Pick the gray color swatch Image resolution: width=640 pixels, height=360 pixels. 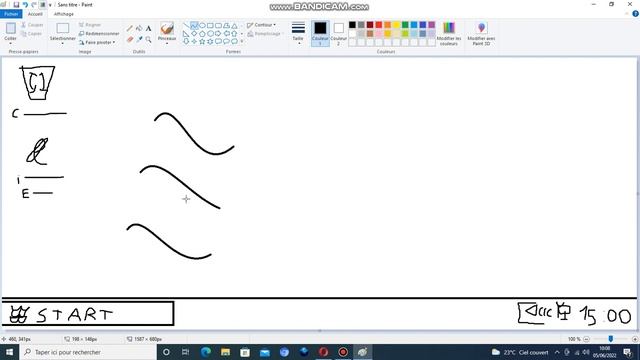point(361,25)
